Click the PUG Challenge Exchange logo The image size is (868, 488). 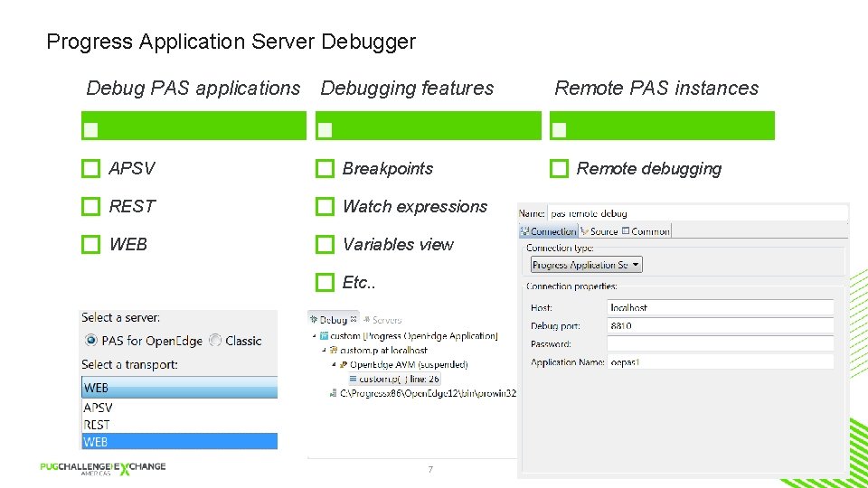pos(103,468)
